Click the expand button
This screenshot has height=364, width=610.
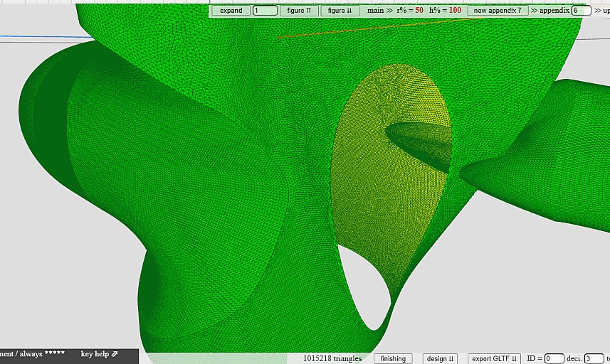(x=231, y=11)
